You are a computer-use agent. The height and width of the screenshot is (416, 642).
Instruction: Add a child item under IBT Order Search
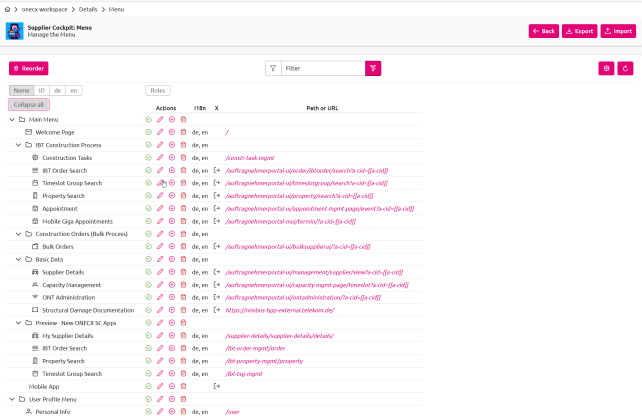(x=171, y=170)
